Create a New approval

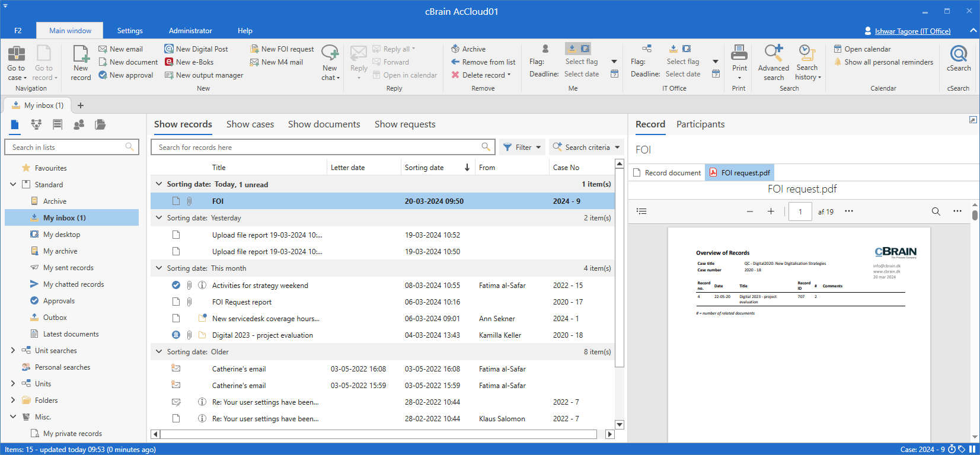click(x=126, y=75)
